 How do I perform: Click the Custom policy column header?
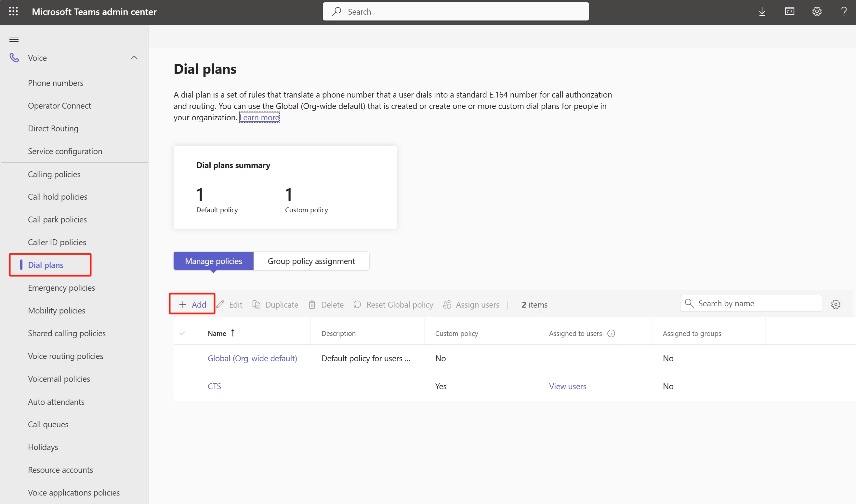point(456,333)
